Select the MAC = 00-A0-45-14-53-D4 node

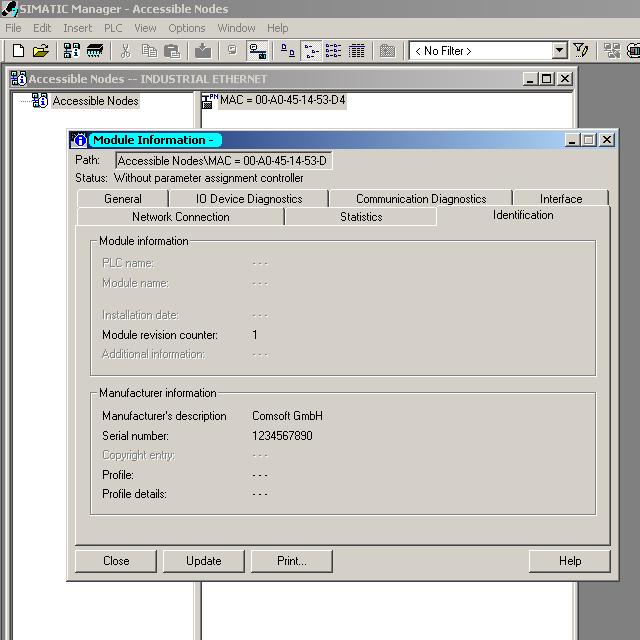coord(283,100)
